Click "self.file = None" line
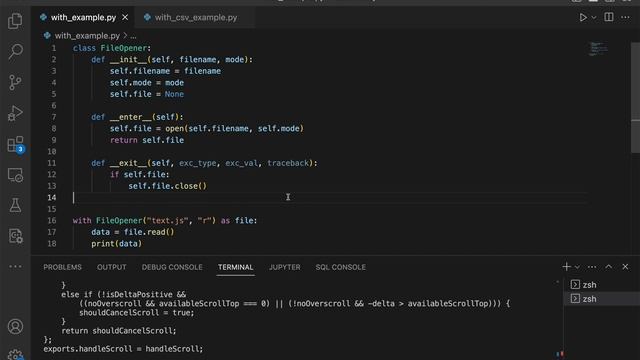The width and height of the screenshot is (640, 360). click(147, 94)
